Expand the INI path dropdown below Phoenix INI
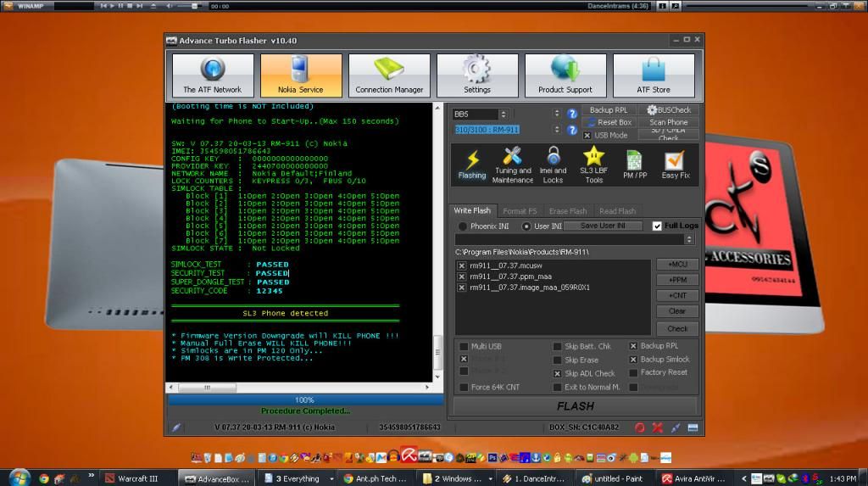 point(690,239)
